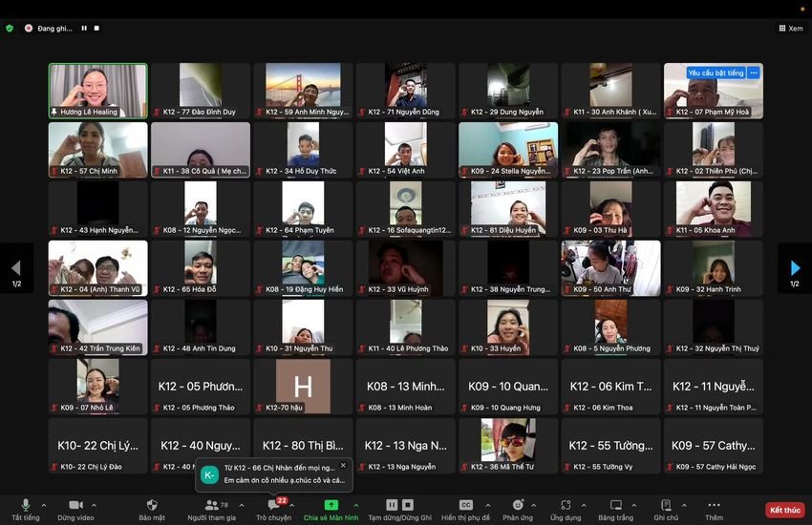Open the Xem view menu

790,29
